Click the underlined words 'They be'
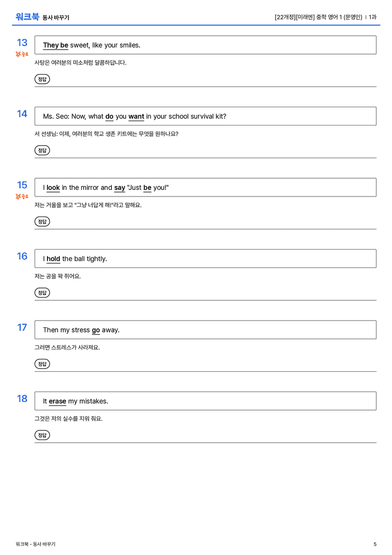 pos(56,45)
